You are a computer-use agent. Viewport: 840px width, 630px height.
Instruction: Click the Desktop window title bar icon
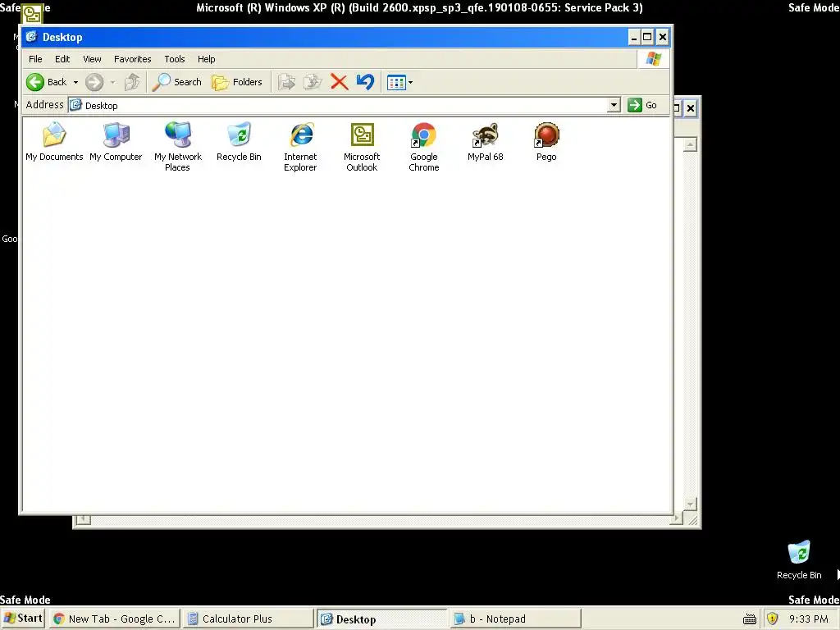coord(32,37)
